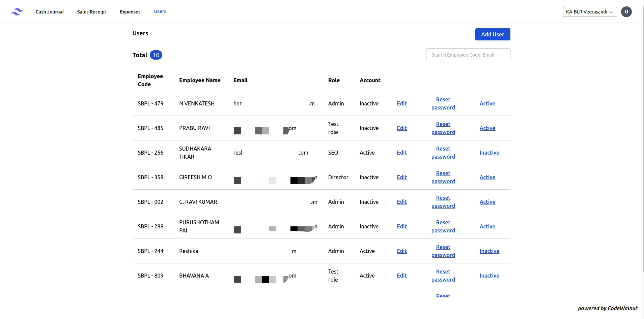Screen dimensions: 644x319
Task: Click the Role column header
Action: 334,80
